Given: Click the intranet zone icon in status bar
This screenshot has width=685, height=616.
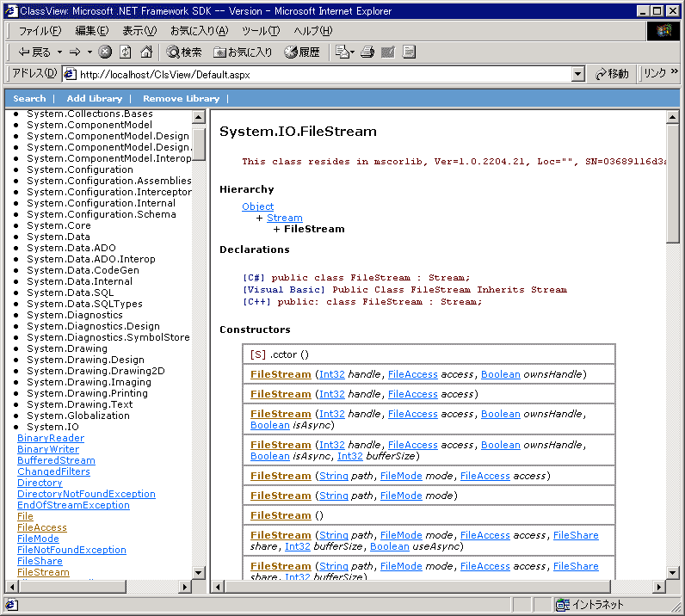Looking at the screenshot, I should (x=562, y=605).
